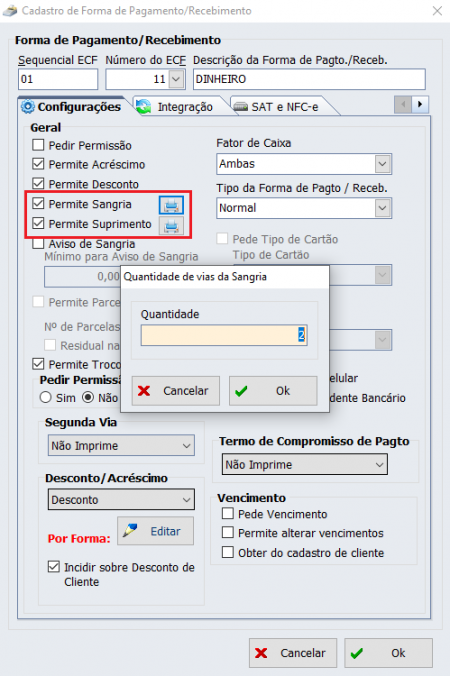Expand the Segunda Via combo box

(121, 445)
